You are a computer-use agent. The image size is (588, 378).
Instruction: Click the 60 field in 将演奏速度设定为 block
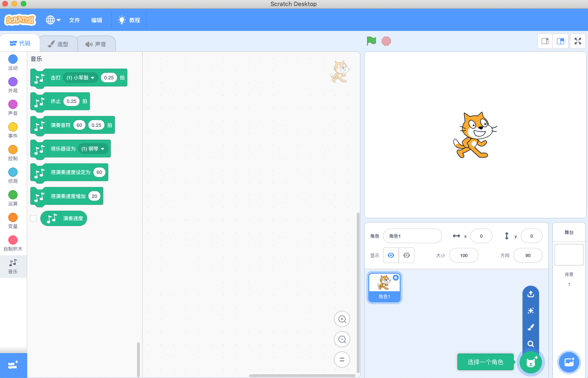pos(99,172)
